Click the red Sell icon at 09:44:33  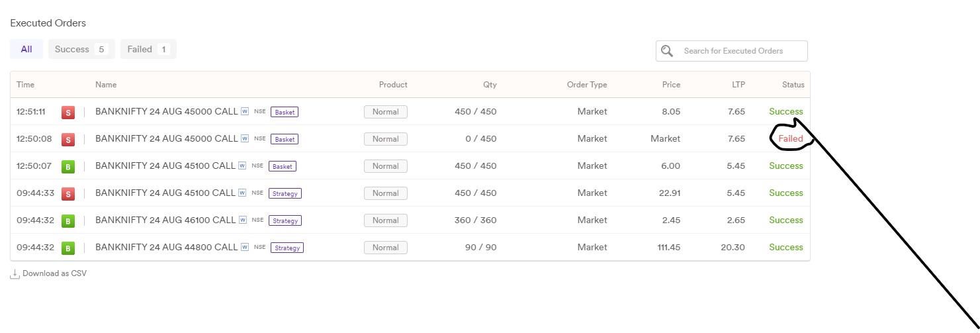pos(68,194)
